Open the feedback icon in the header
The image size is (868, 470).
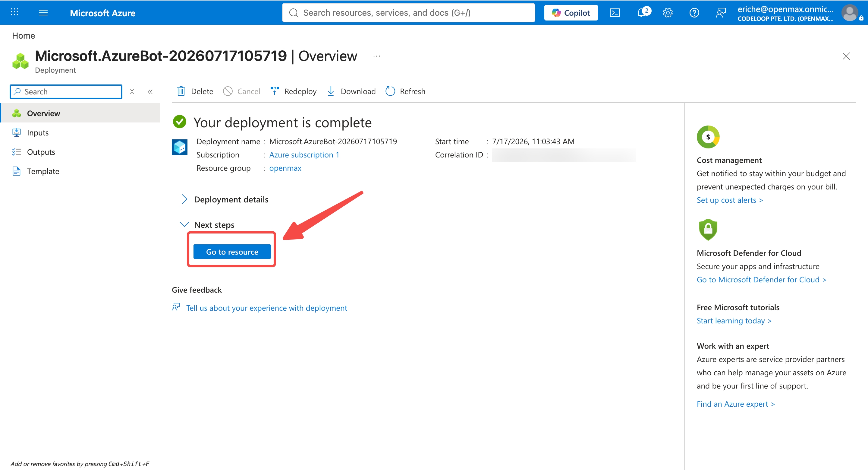[x=720, y=13]
